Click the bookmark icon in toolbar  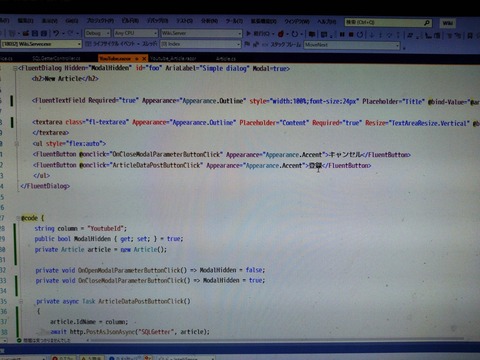coord(470,35)
